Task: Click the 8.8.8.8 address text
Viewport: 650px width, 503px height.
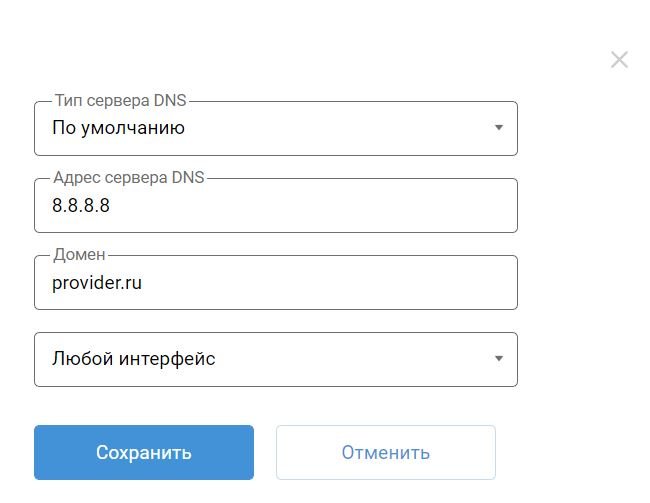Action: pyautogui.click(x=80, y=206)
